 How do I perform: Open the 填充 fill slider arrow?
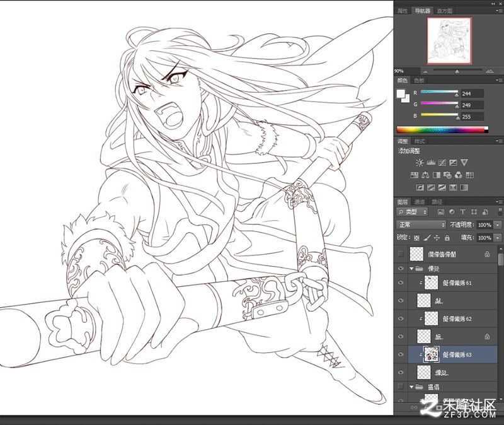[x=498, y=238]
